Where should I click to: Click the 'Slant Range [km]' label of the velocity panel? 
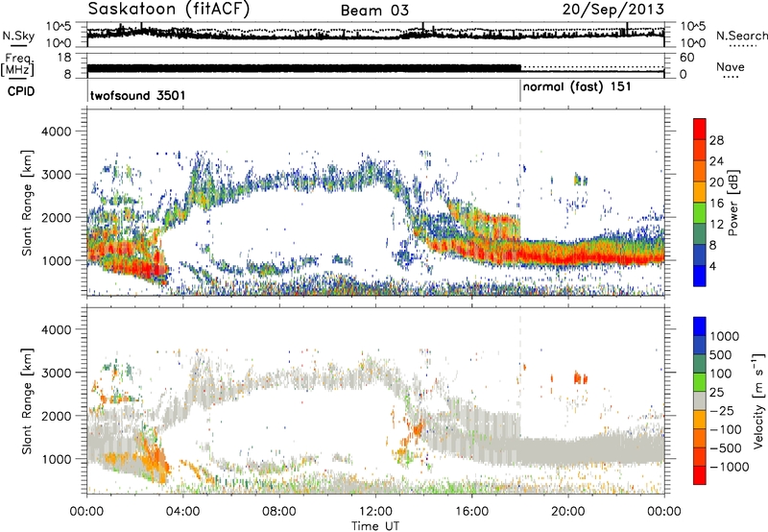pyautogui.click(x=27, y=400)
